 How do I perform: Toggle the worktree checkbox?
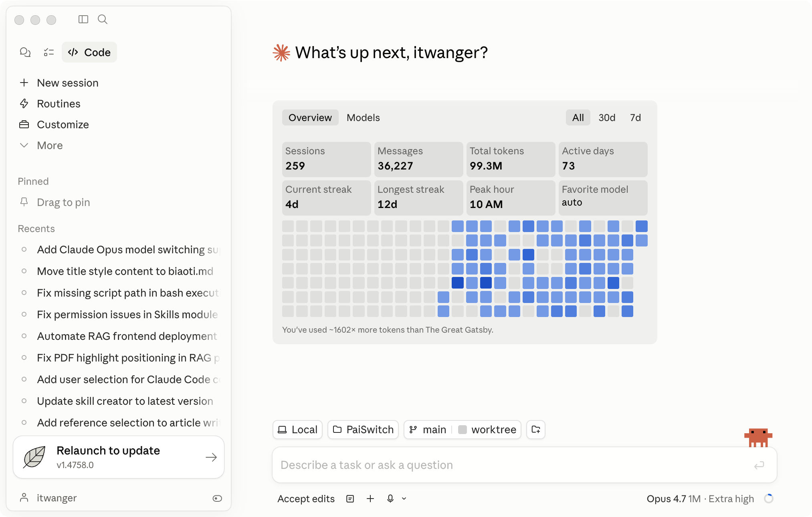tap(462, 430)
